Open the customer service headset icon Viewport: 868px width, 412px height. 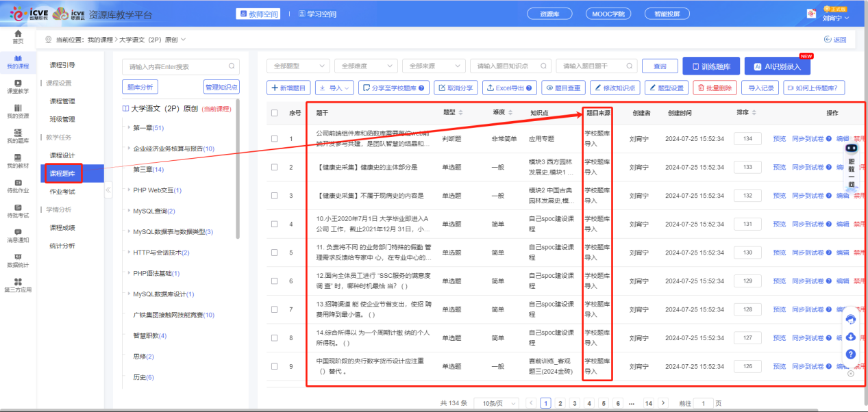coord(850,320)
